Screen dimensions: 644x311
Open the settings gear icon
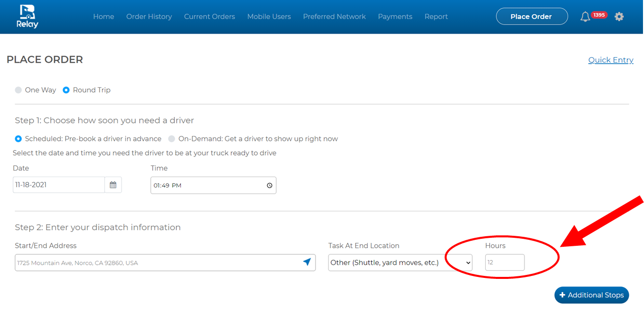point(619,17)
